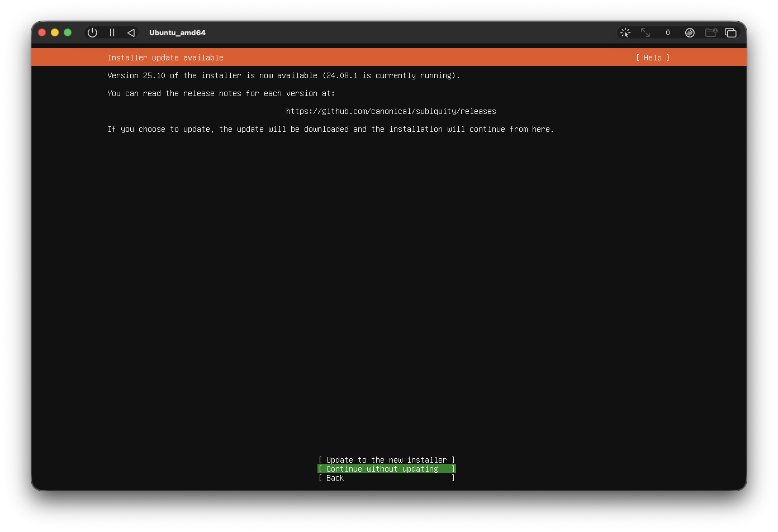Click the resize display arrows icon
Viewport: 778px width, 532px height.
point(646,32)
